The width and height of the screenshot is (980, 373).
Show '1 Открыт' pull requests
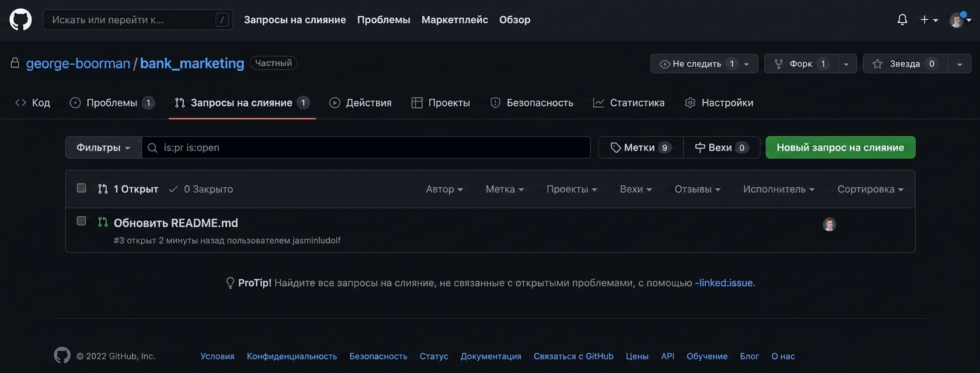click(128, 189)
